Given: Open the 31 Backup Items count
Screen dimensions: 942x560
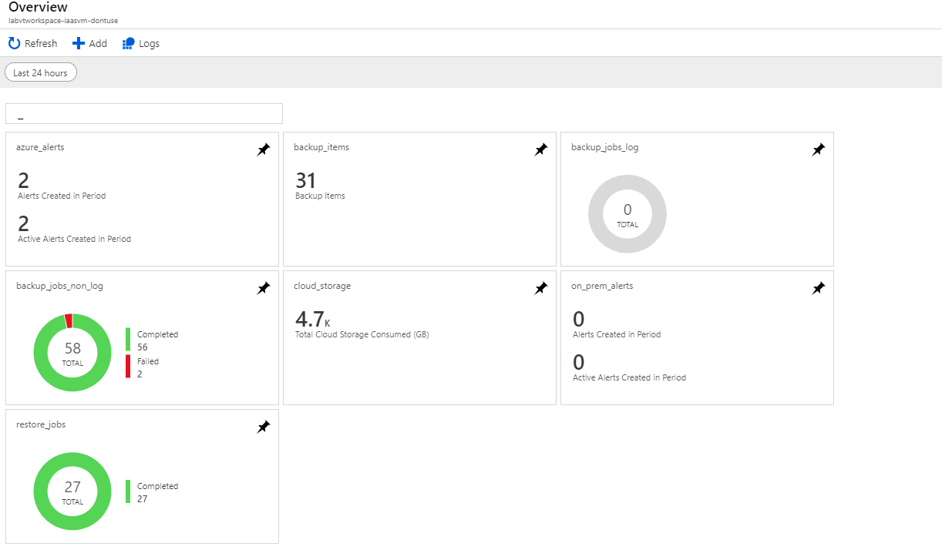Looking at the screenshot, I should (x=306, y=181).
